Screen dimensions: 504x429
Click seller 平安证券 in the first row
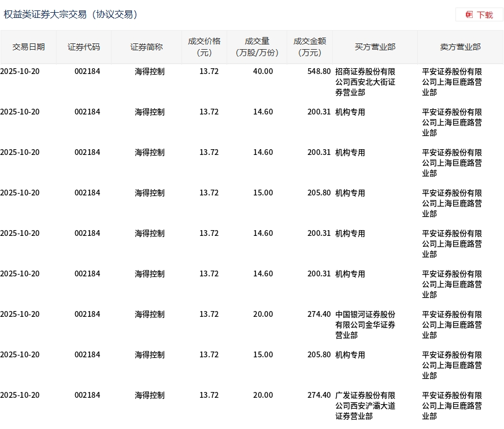pos(452,82)
